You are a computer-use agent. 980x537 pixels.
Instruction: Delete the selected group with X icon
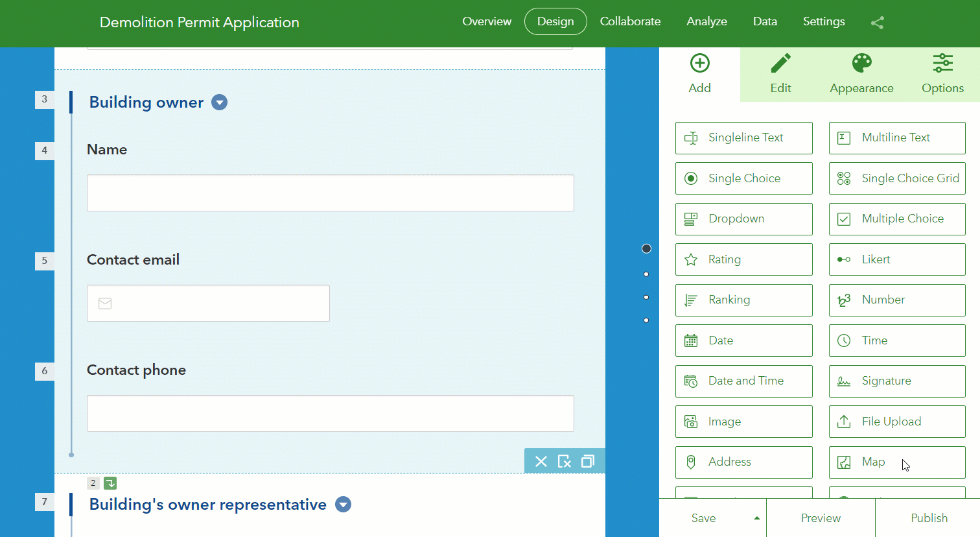(541, 461)
